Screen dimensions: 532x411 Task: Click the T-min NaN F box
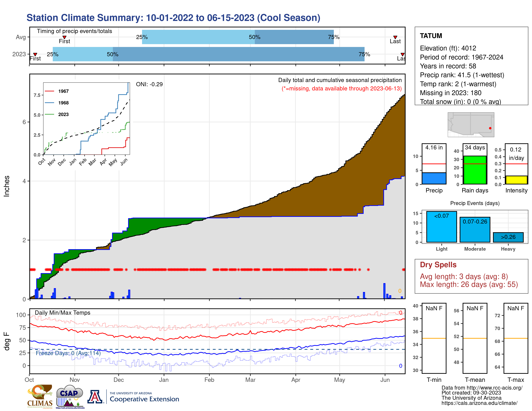434,338
